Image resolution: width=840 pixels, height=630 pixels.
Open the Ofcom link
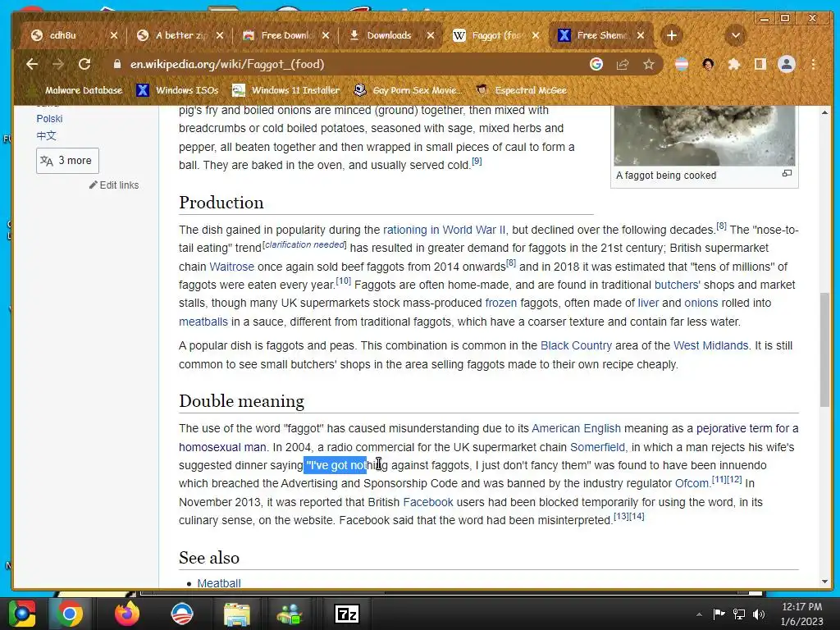click(692, 483)
